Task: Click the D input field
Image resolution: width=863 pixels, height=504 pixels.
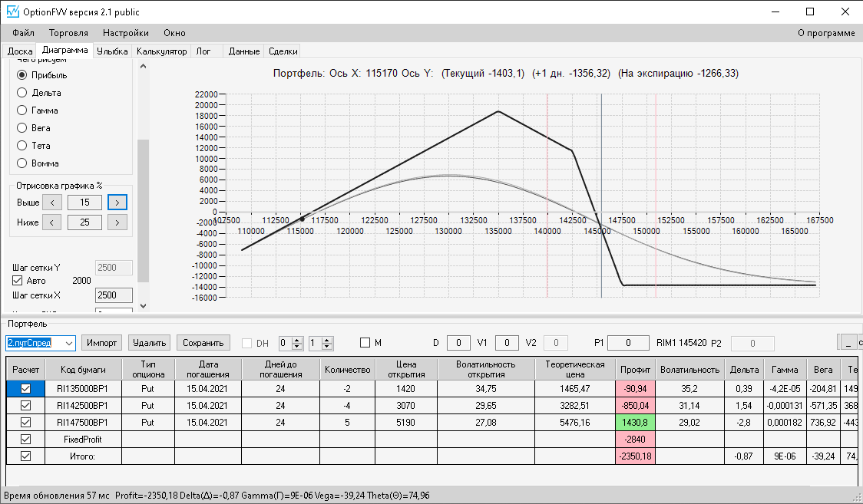Action: [x=458, y=343]
